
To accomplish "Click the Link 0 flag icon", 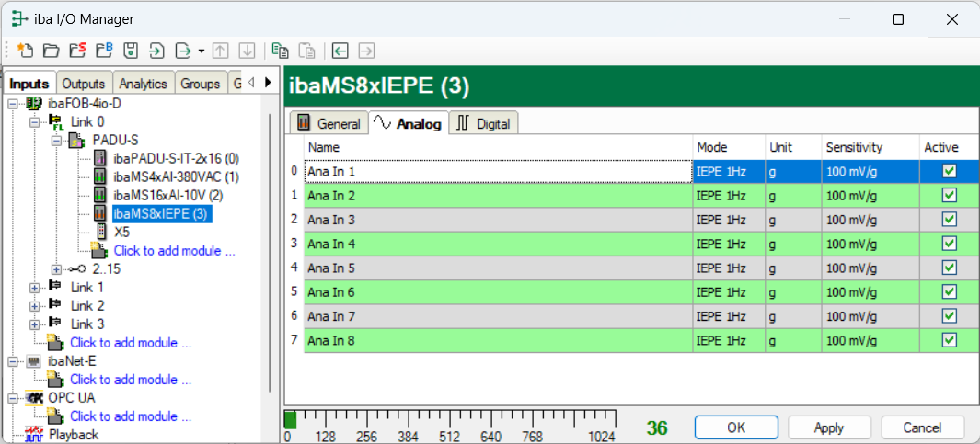I will coord(55,121).
